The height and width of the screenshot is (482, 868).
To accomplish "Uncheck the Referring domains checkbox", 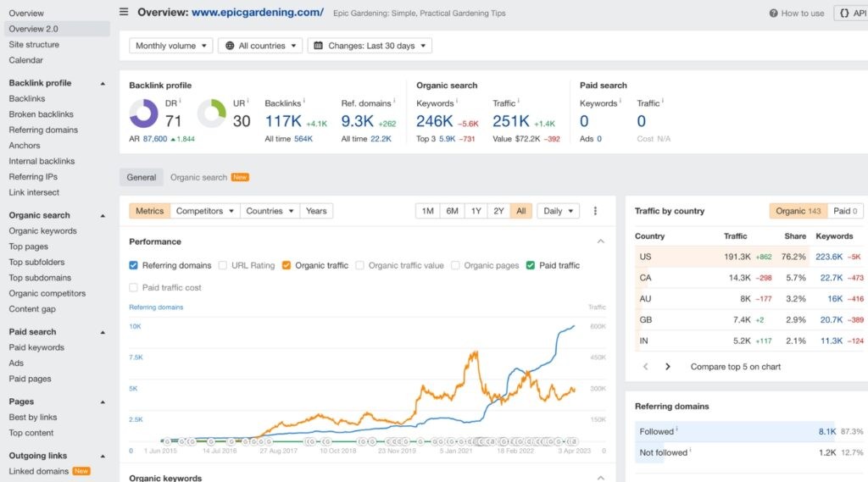I will coord(134,265).
